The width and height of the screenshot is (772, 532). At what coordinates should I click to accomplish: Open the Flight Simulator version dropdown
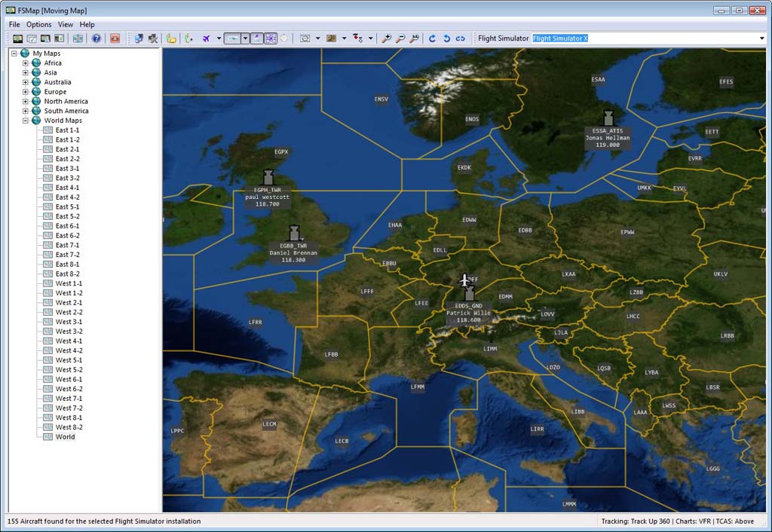click(761, 38)
